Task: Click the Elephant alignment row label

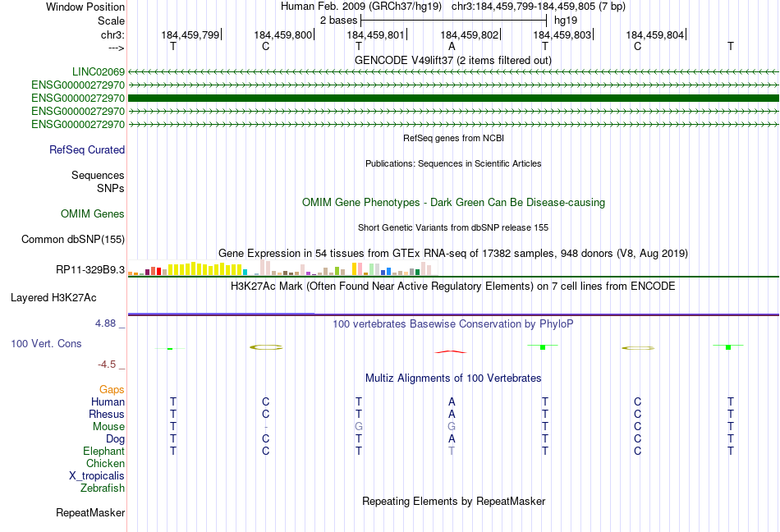Action: [x=104, y=451]
